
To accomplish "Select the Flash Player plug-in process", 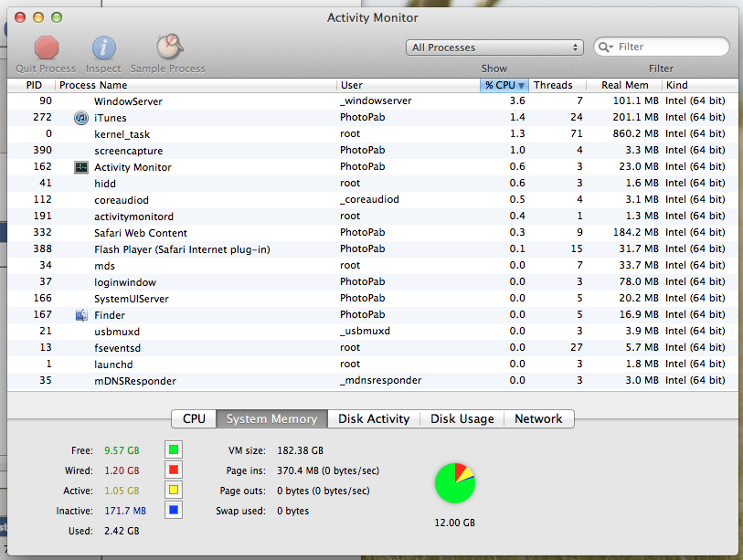I will [373, 249].
